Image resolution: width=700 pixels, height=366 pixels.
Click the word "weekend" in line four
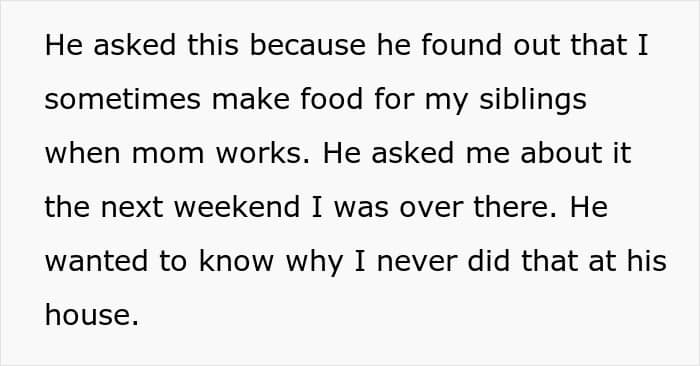(x=237, y=207)
